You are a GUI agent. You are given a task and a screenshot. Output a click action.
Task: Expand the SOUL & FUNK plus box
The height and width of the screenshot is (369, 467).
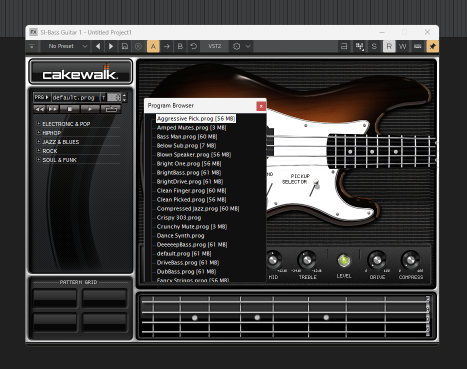point(38,160)
